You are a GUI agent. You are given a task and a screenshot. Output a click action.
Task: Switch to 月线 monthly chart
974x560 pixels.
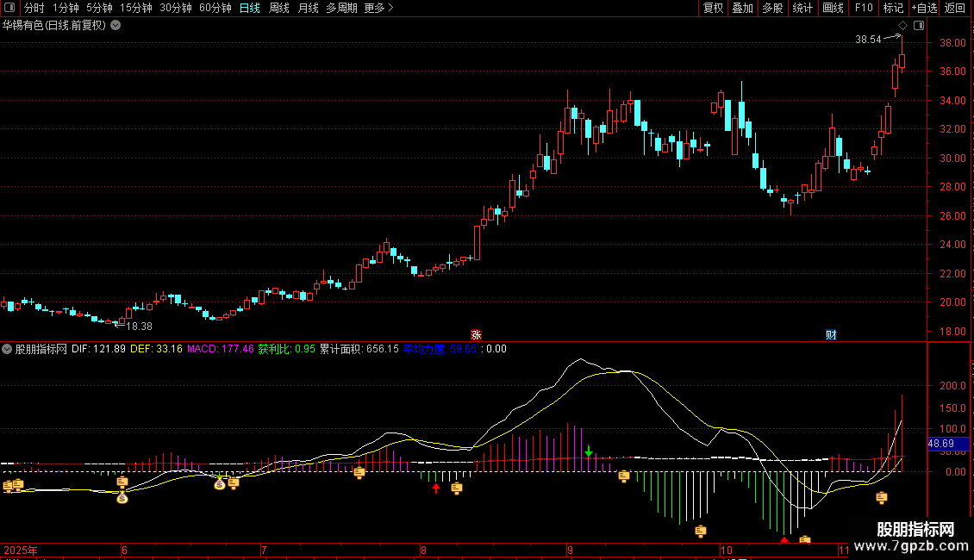pos(308,8)
